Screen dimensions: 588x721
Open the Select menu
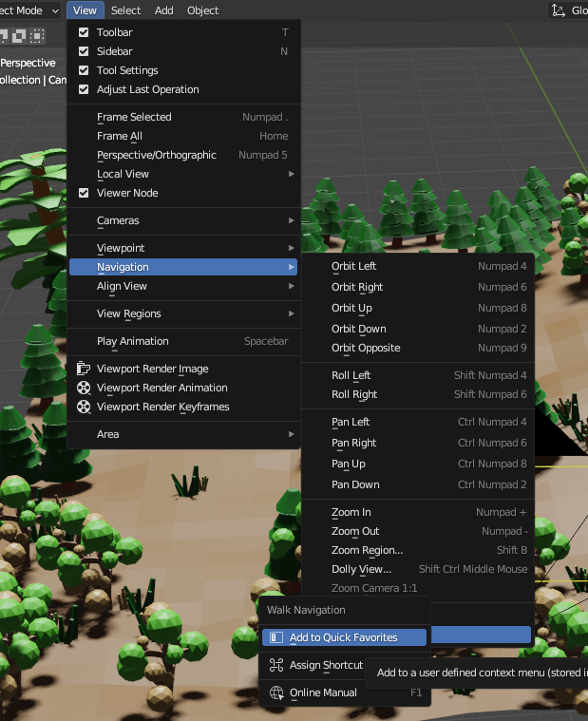pos(126,10)
